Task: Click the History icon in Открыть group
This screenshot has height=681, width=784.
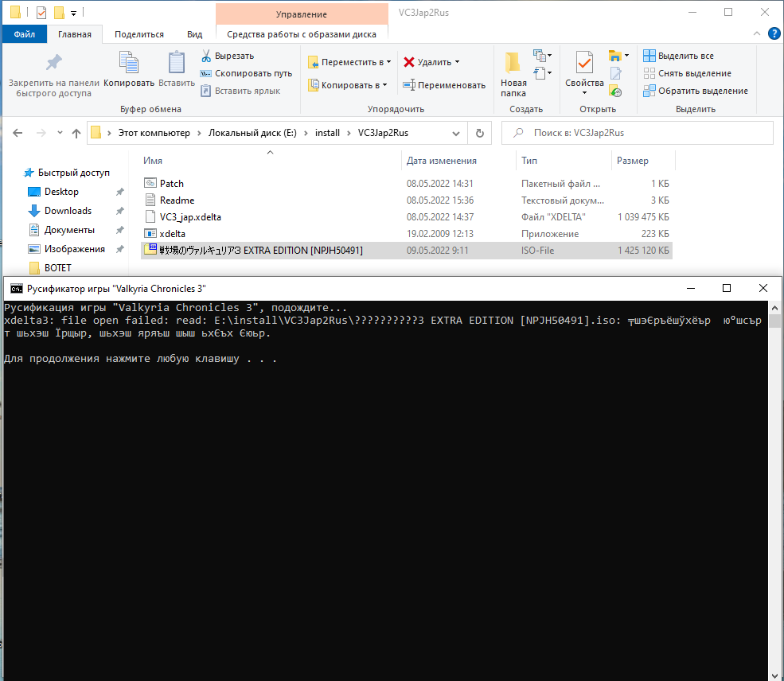Action: (x=615, y=91)
